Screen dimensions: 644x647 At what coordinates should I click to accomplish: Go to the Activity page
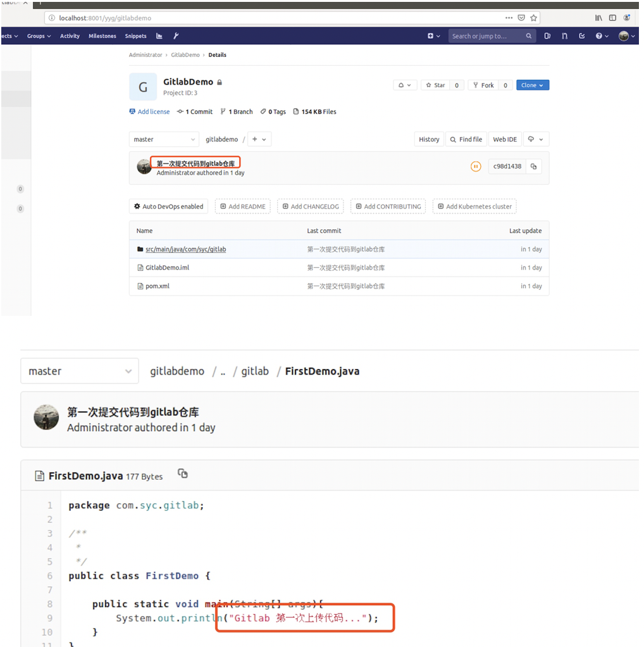tap(70, 36)
